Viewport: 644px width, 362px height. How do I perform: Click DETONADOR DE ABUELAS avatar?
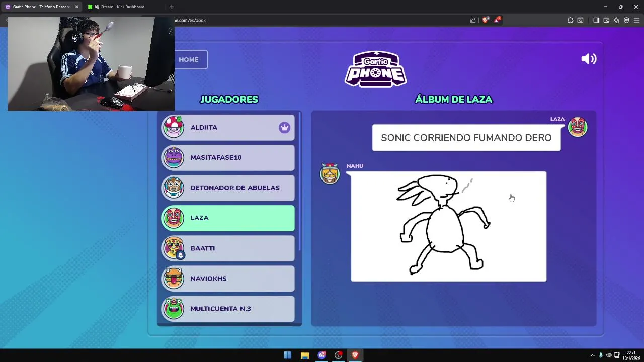174,188
